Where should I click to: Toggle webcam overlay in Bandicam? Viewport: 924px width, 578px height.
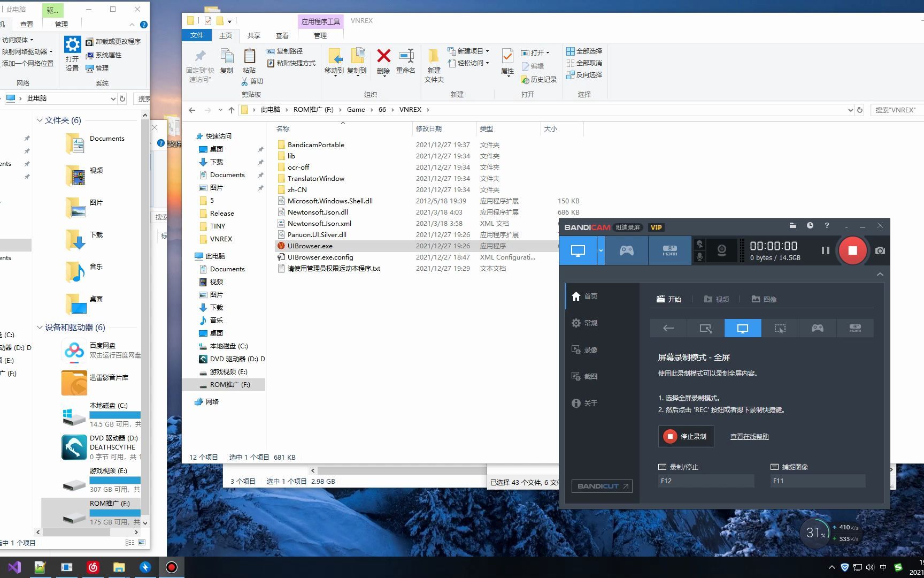pyautogui.click(x=721, y=250)
